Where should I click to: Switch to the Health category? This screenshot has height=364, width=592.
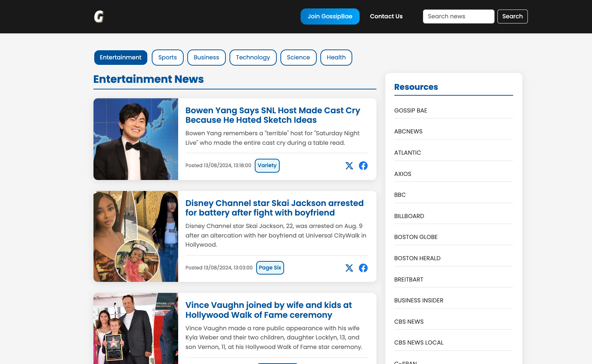coord(336,58)
